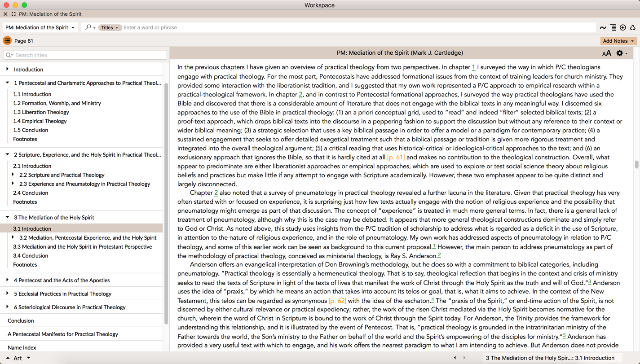Select 1.1 Introduction in contents
Viewport: 640px width, 364px height.
tap(32, 94)
